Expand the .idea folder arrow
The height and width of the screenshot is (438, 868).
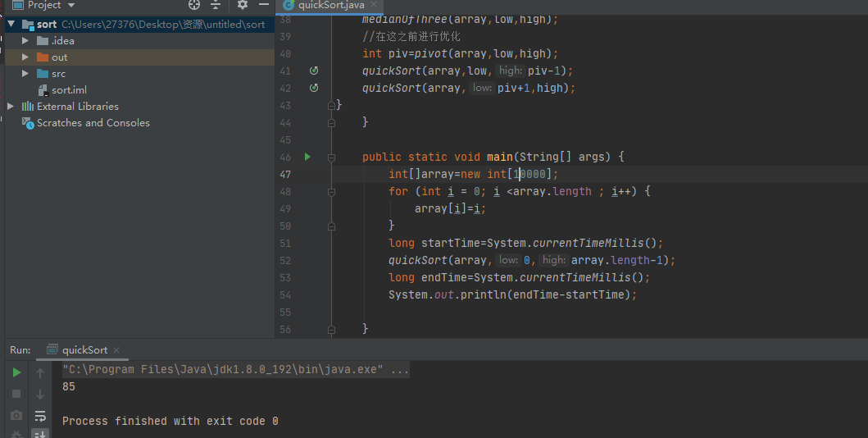click(25, 40)
